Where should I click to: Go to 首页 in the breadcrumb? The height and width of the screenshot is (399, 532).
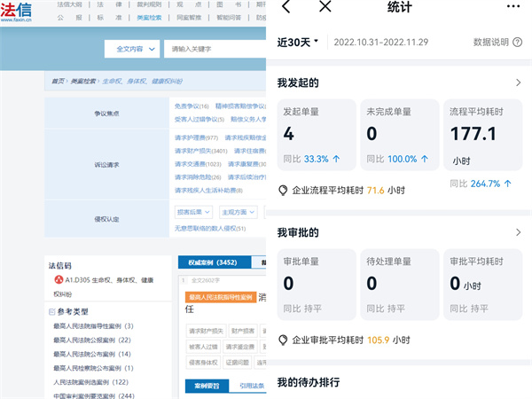tap(58, 81)
